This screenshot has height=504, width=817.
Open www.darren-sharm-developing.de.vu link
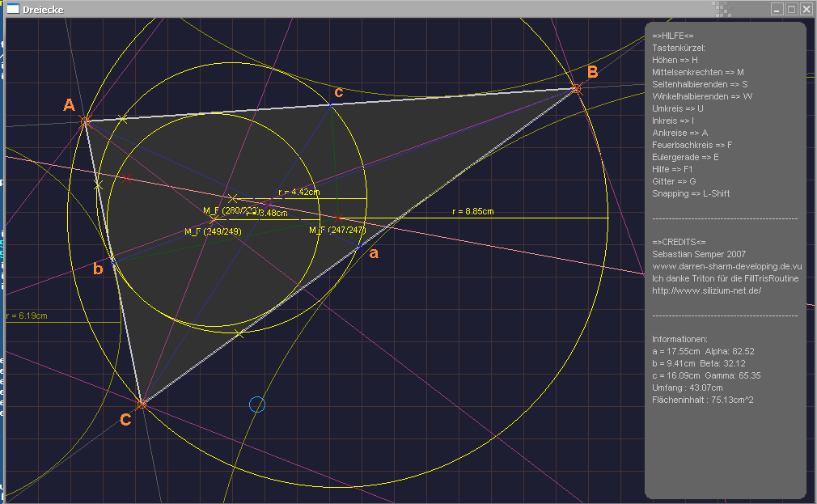[x=727, y=266]
